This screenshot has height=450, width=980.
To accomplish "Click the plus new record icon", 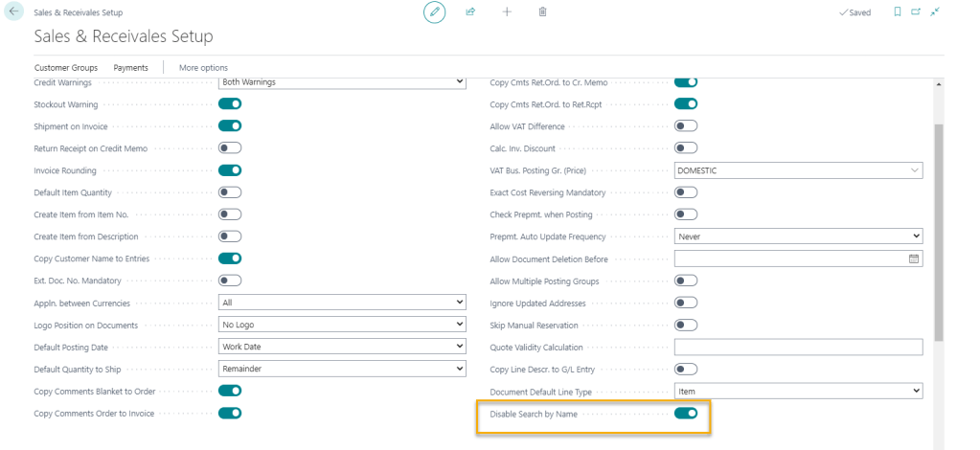I will tap(507, 12).
